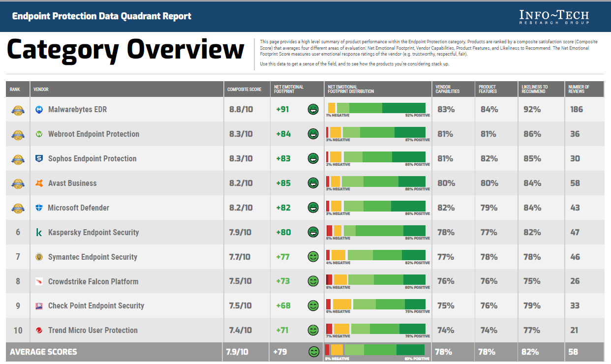Click the Likeliness to Recommend column header
The height and width of the screenshot is (364, 611).
(535, 90)
